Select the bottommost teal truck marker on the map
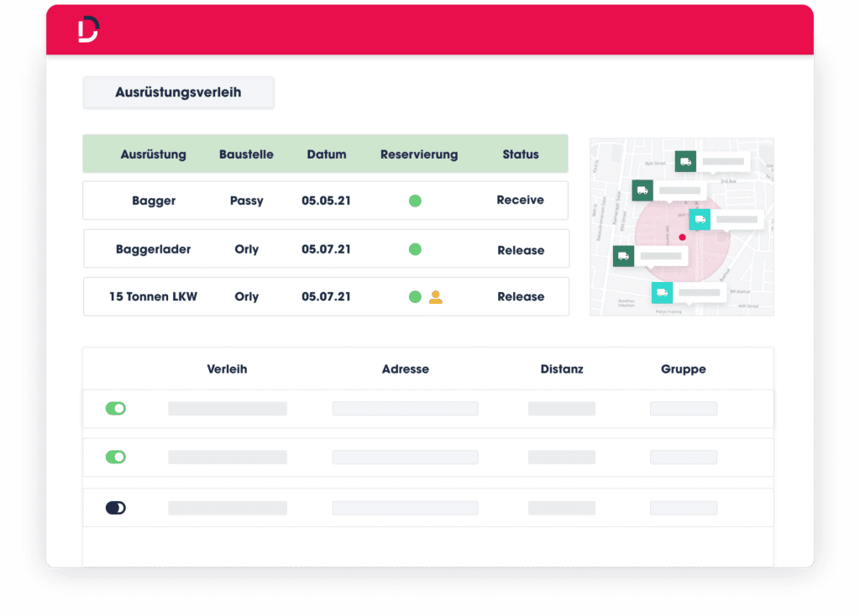The image size is (860, 616). [x=662, y=293]
